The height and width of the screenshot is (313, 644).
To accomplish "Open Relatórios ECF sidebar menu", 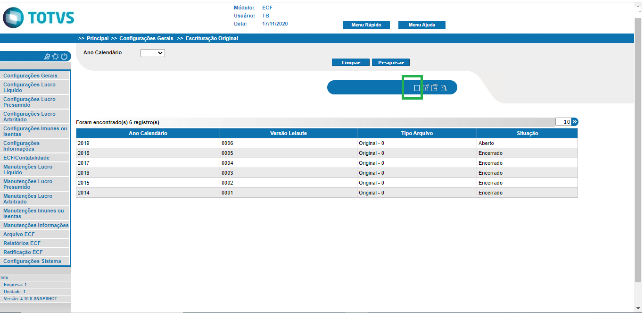I will 35,243.
